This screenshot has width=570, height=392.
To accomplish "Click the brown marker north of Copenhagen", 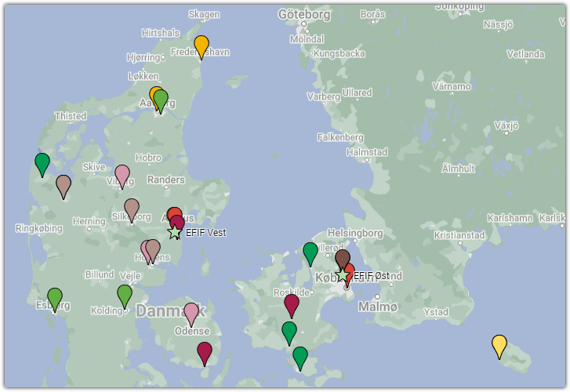I will pos(342,259).
